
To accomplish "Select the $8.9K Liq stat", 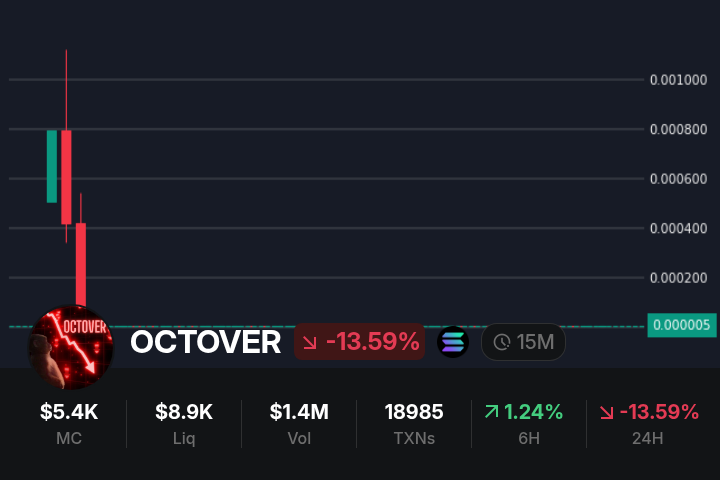I will (184, 422).
